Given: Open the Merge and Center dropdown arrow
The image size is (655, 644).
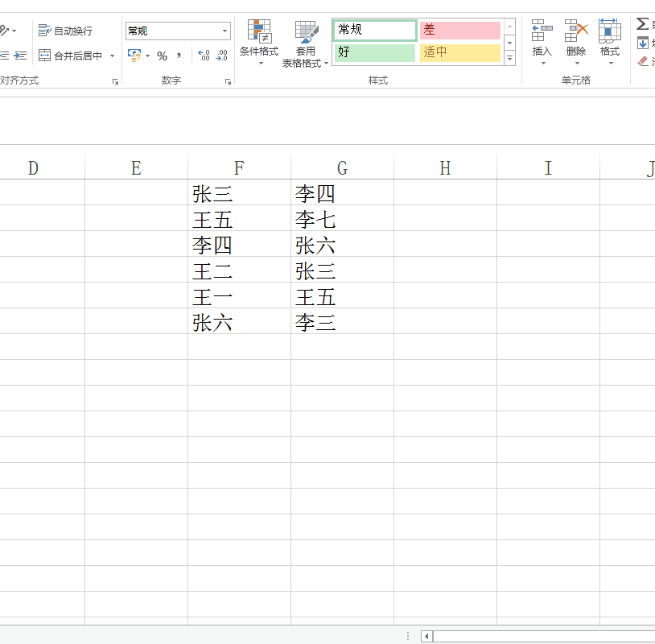Looking at the screenshot, I should pos(112,56).
